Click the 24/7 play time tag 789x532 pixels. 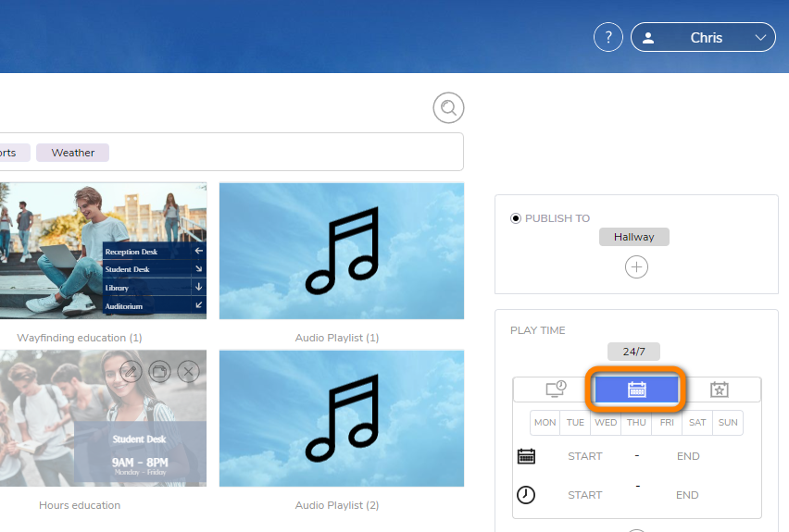(633, 352)
